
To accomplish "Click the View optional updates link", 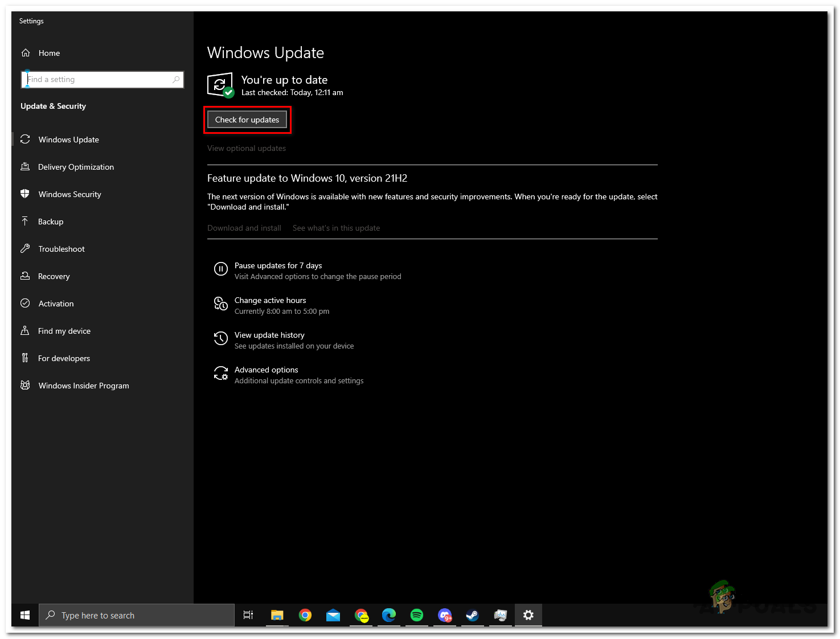I will 247,148.
